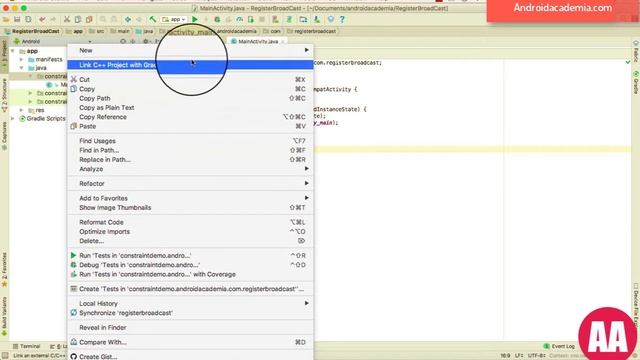Click the Undo toolbar arrow
This screenshot has width=640, height=360.
(x=42, y=19)
